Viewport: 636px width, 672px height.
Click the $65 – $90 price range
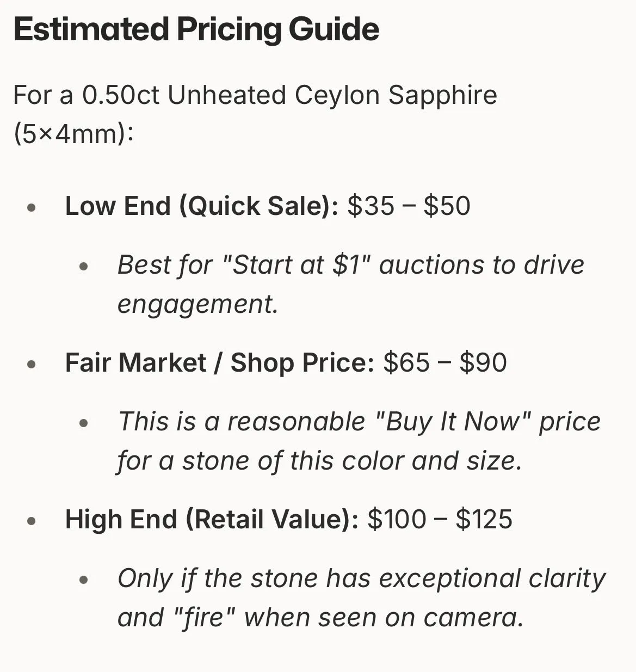(445, 363)
